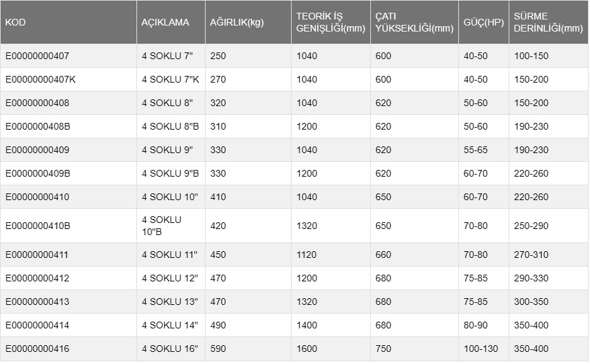Image resolution: width=590 pixels, height=364 pixels.
Task: Click the code cell E00000000414
Action: (x=37, y=325)
